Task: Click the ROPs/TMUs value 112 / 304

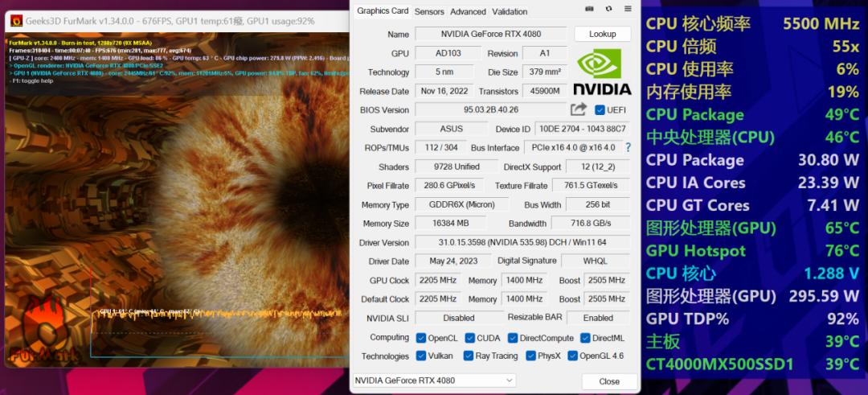Action: (x=440, y=147)
